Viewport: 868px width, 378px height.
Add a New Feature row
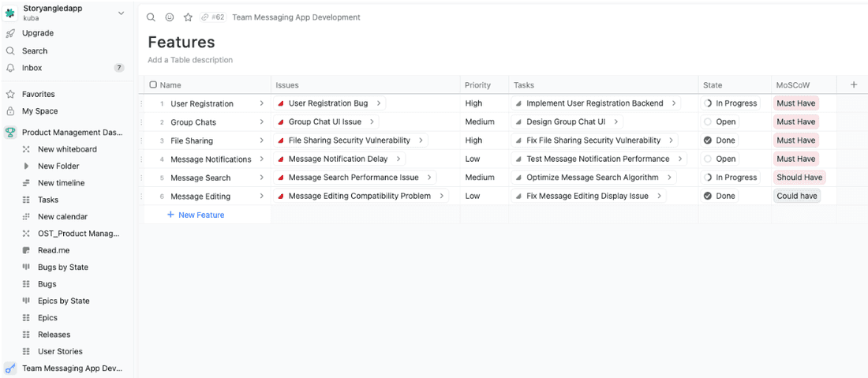pyautogui.click(x=196, y=215)
